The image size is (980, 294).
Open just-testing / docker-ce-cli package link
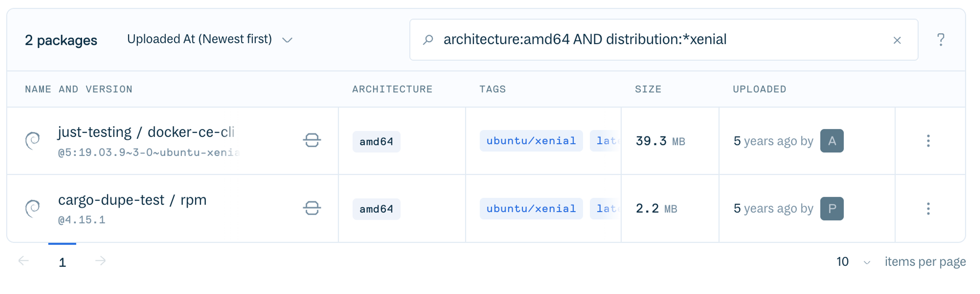point(146,132)
